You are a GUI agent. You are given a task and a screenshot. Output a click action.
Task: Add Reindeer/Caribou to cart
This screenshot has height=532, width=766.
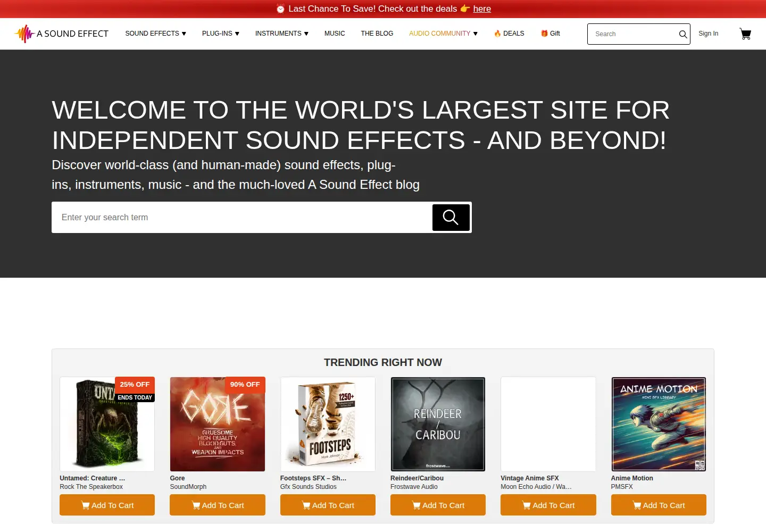coord(438,505)
